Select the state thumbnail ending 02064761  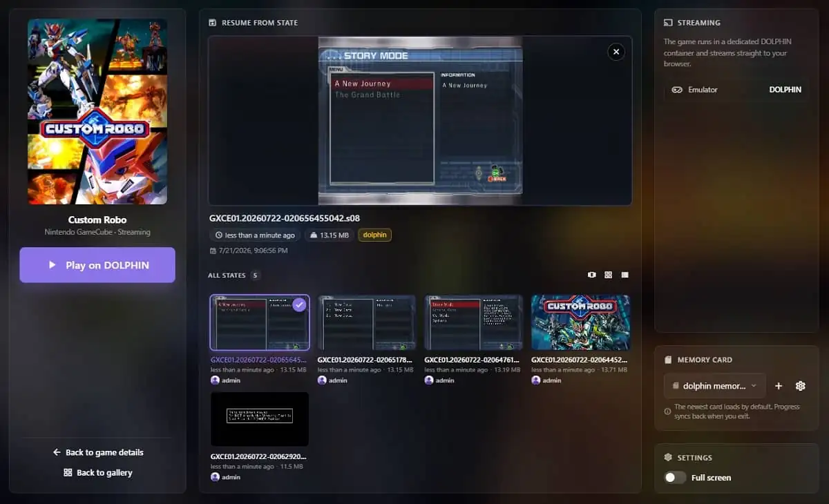(473, 323)
